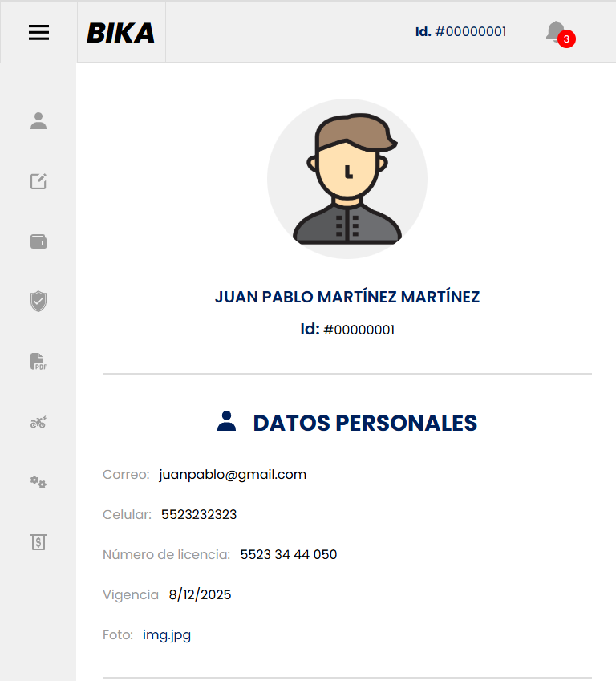The height and width of the screenshot is (681, 616).
Task: Select the user profile sidebar icon
Action: 38,121
